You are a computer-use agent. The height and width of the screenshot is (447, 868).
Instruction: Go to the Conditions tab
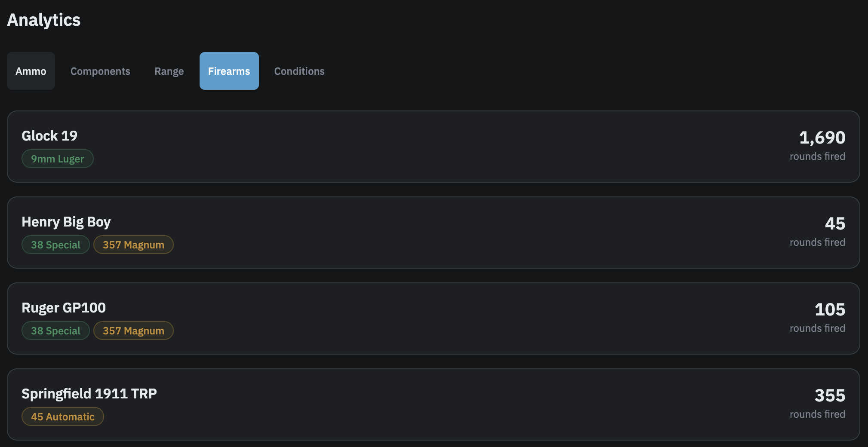pos(299,71)
